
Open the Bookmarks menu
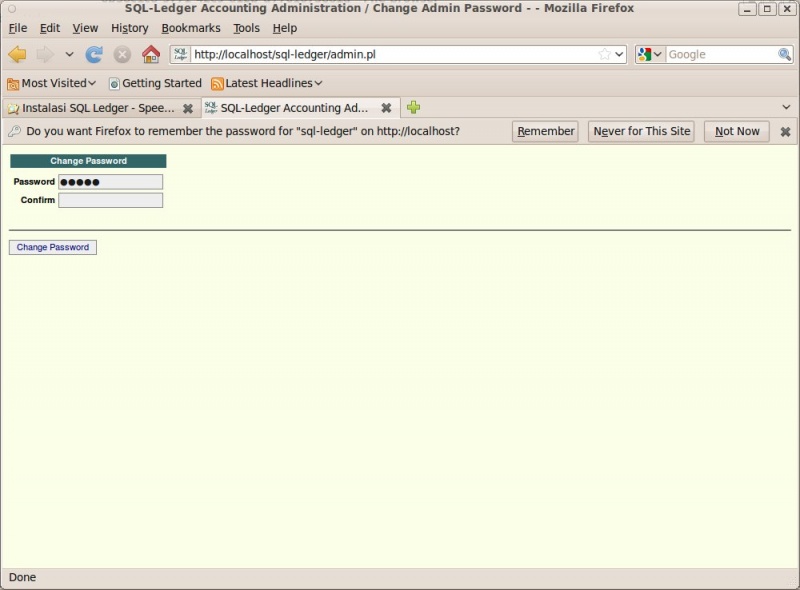pyautogui.click(x=190, y=28)
